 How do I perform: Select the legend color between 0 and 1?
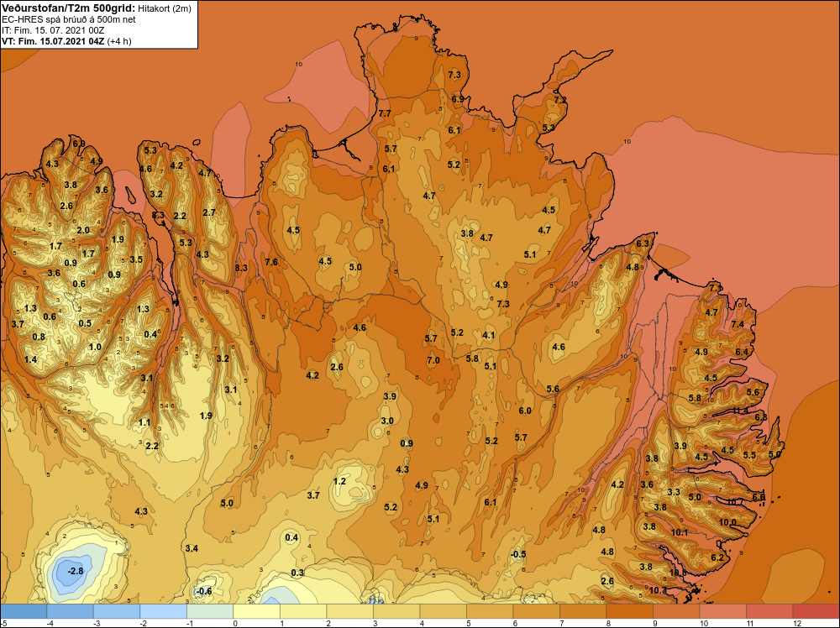click(256, 611)
